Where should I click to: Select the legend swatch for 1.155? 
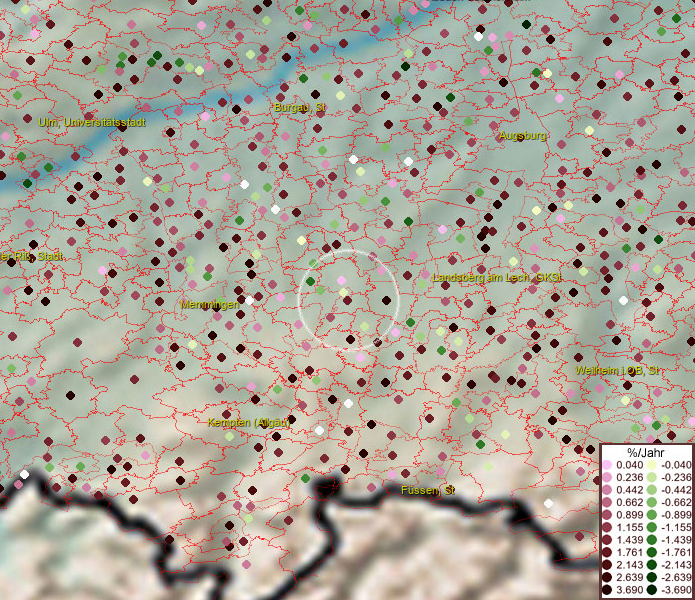(607, 527)
